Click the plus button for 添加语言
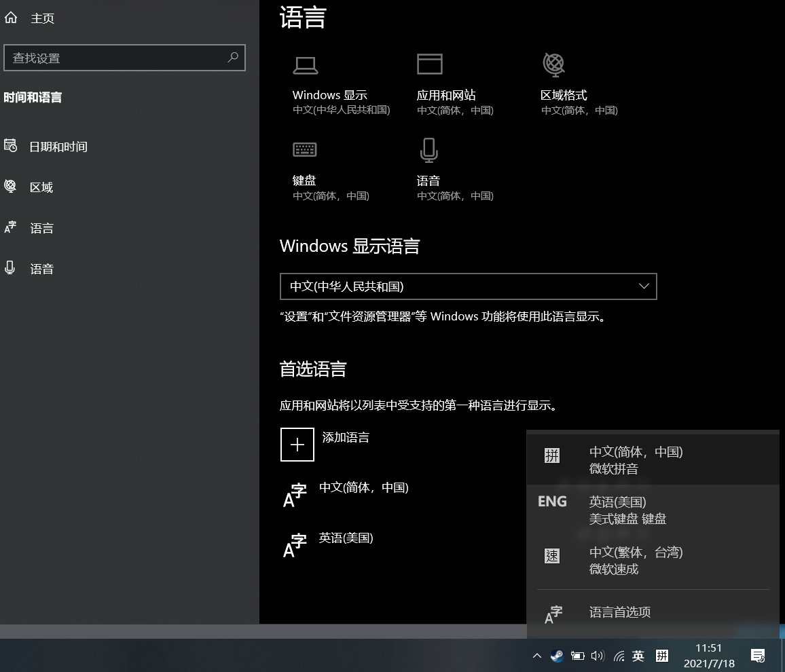Viewport: 785px width, 672px height. (x=297, y=445)
